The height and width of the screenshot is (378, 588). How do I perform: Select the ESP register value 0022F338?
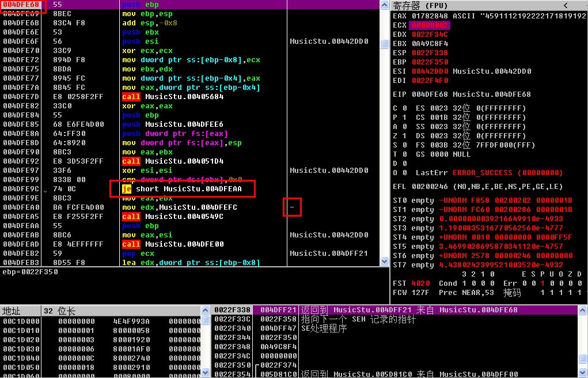(x=430, y=53)
